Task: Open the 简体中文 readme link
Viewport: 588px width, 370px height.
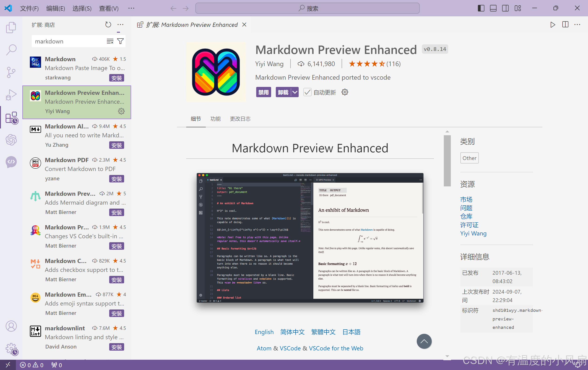Action: (x=292, y=332)
